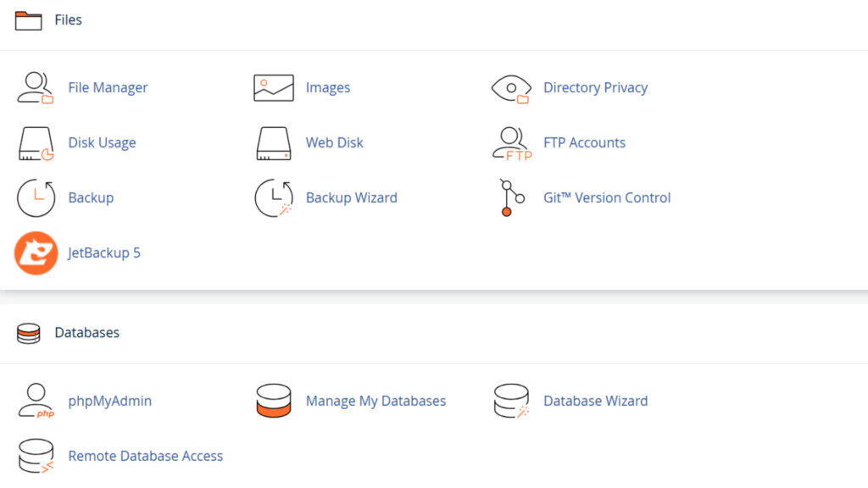
Task: Click the Directory Privacy eye icon
Action: pyautogui.click(x=511, y=88)
